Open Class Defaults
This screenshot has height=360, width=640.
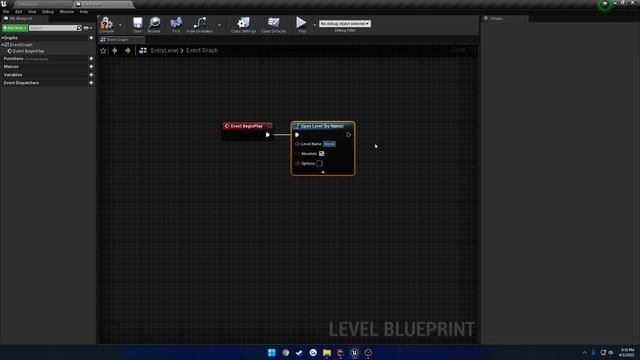273,24
